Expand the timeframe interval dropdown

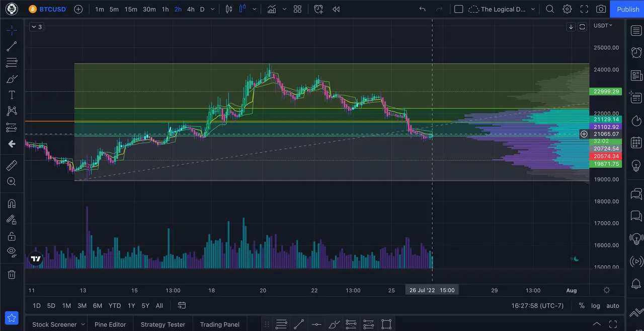click(213, 9)
